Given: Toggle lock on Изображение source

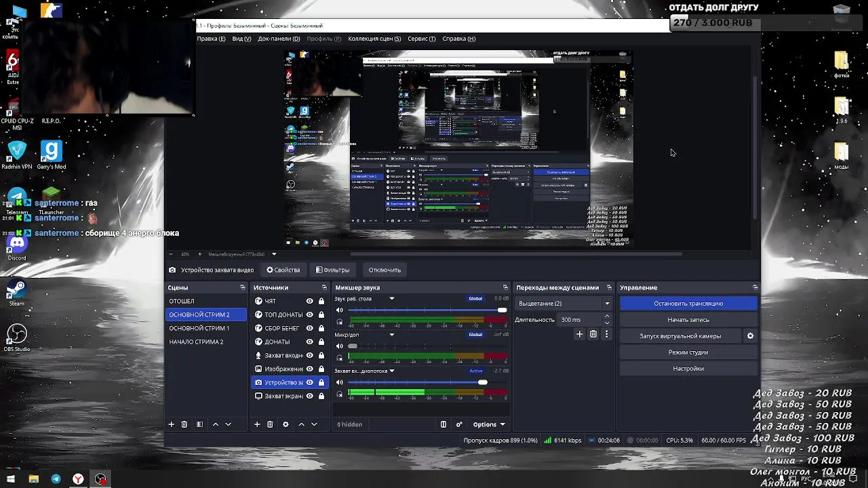Looking at the screenshot, I should pos(321,369).
